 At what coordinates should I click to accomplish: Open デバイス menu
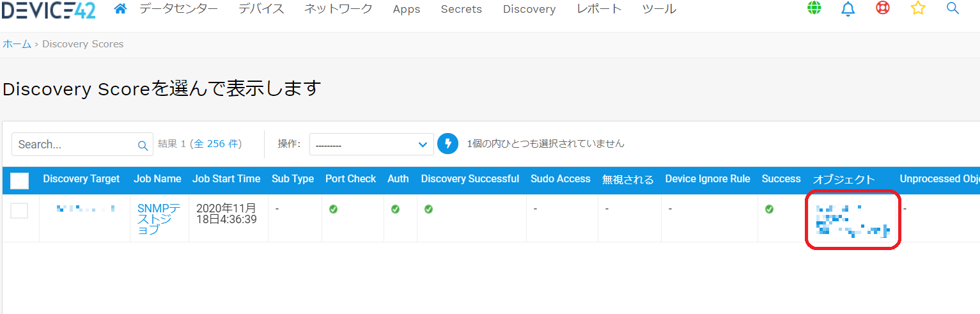[x=261, y=9]
